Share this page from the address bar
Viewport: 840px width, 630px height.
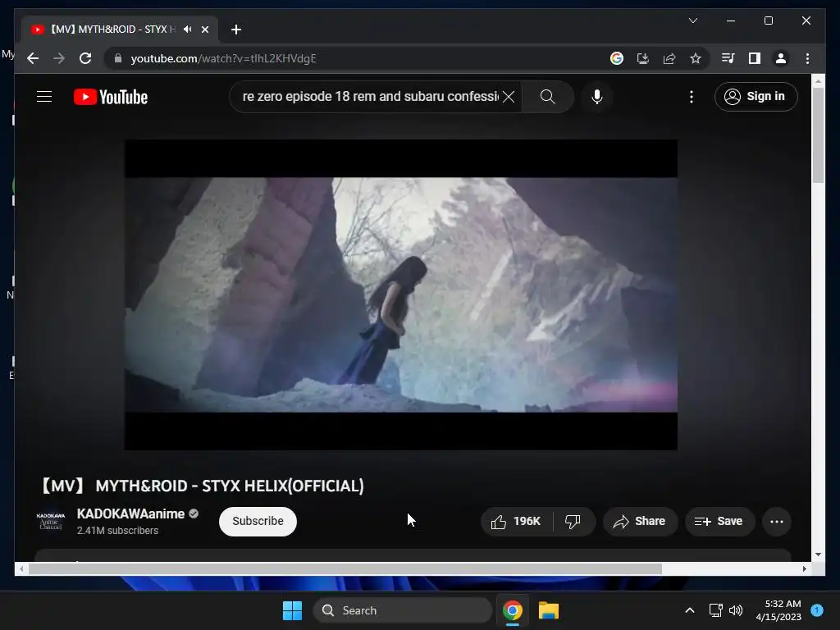pos(669,58)
